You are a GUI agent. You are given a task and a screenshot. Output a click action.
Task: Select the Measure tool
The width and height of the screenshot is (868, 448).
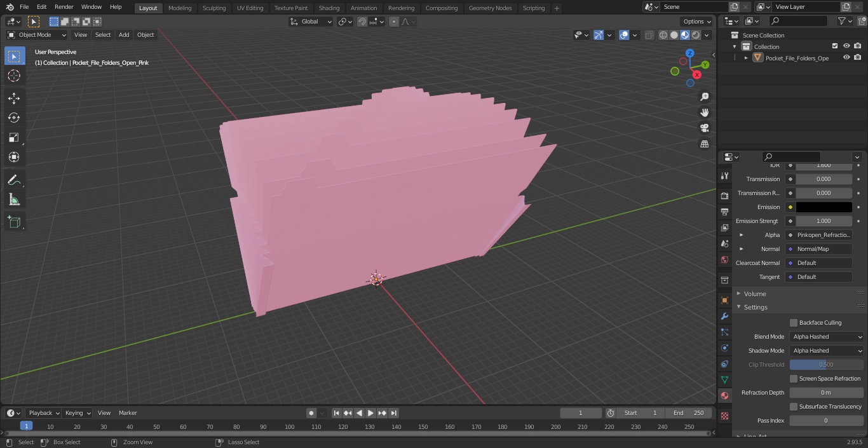tap(14, 200)
